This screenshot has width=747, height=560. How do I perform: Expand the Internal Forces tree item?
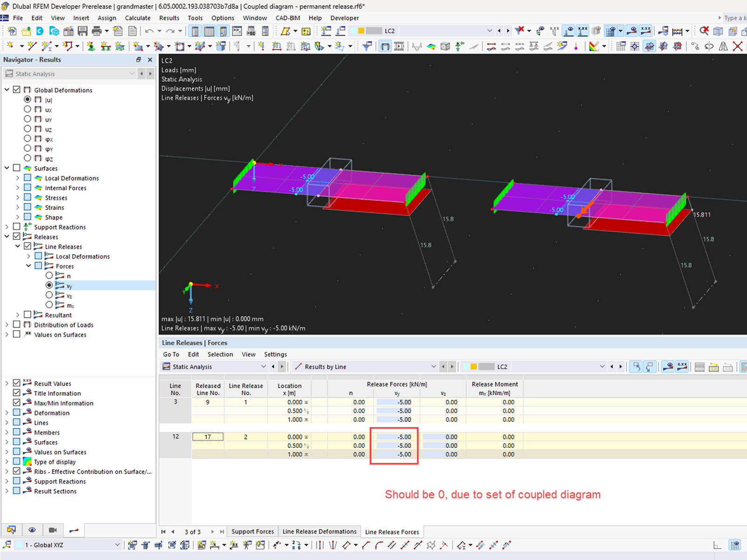tap(17, 188)
